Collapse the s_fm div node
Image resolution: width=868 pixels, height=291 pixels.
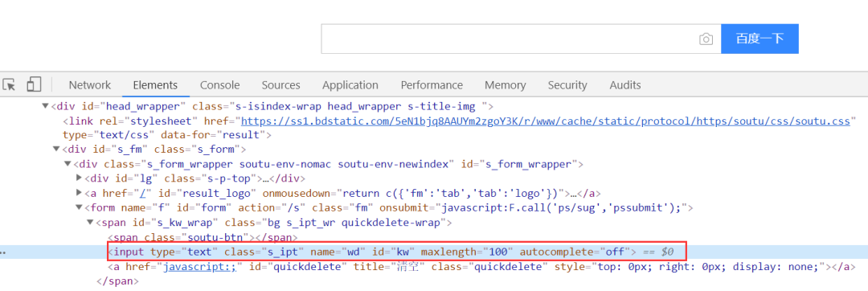[56, 149]
